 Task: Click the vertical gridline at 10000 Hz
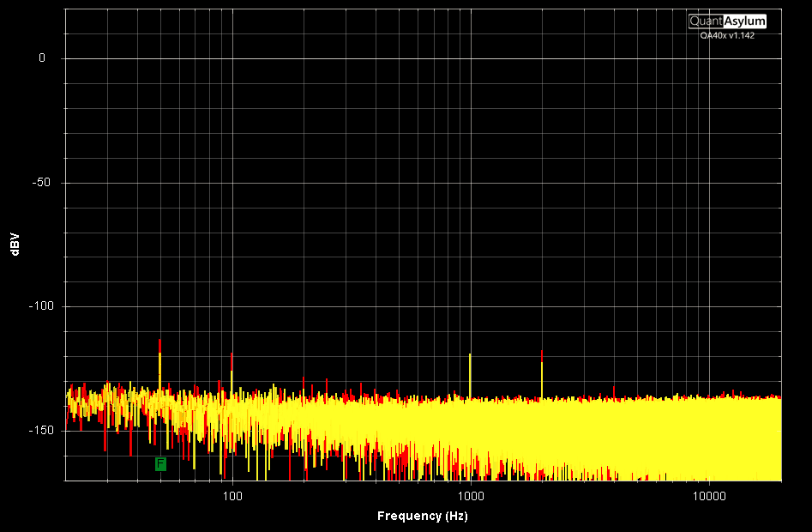(708, 215)
